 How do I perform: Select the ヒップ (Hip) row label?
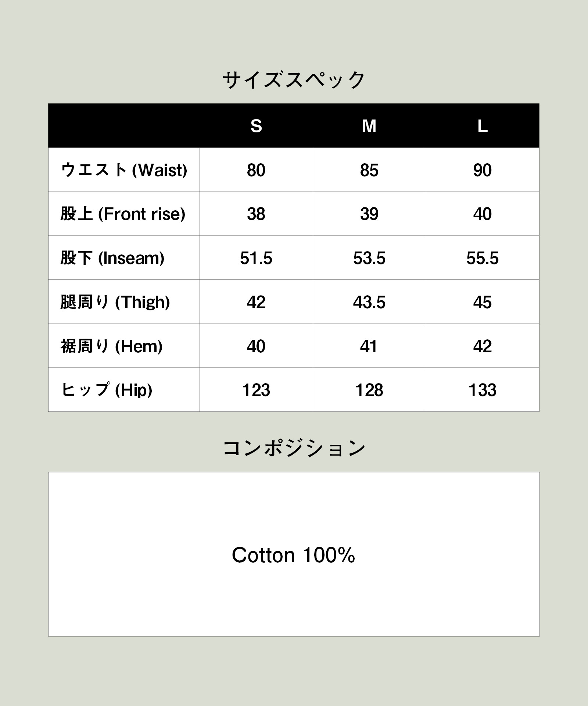[x=107, y=390]
